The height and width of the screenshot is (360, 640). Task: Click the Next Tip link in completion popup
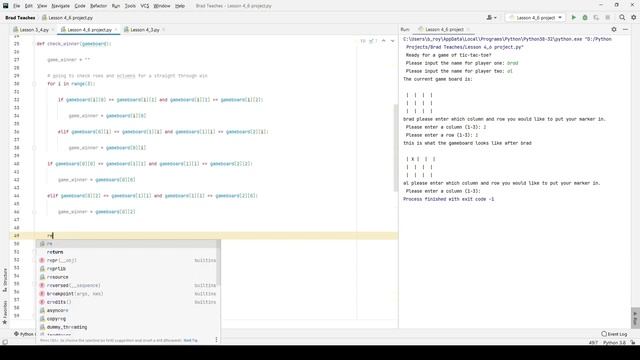pos(190,340)
